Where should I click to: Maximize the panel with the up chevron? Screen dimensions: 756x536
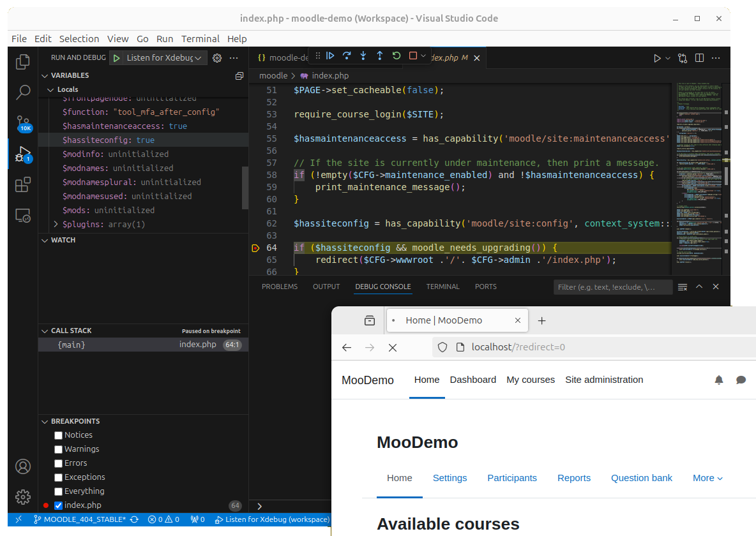[x=699, y=287]
